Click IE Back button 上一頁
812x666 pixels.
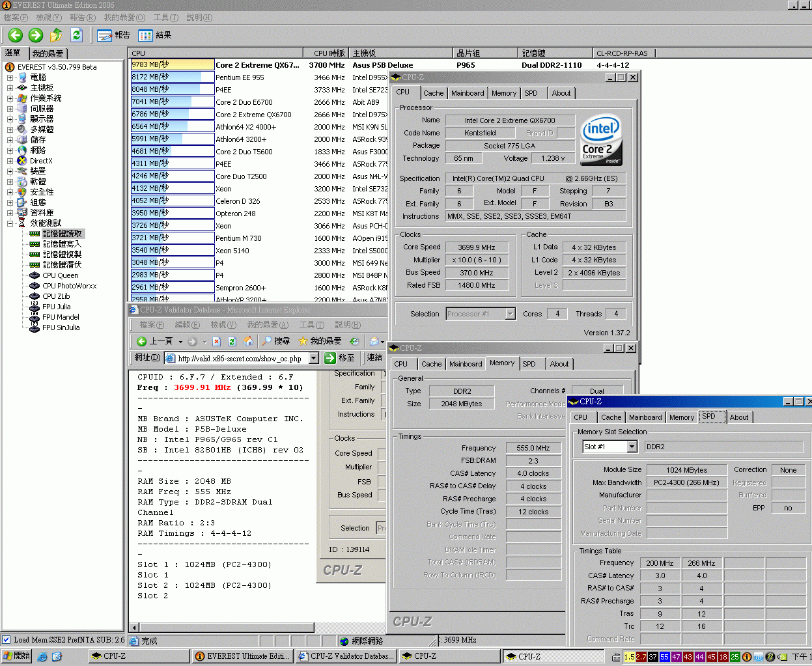(x=155, y=341)
